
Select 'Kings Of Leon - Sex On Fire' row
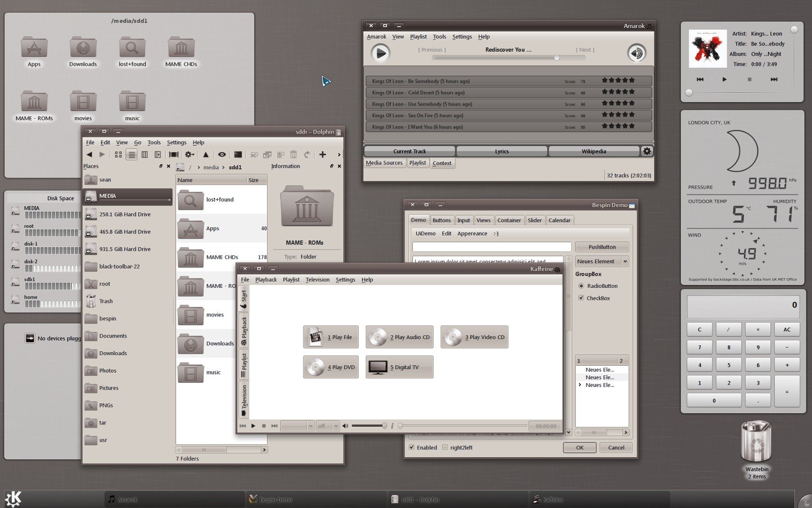pyautogui.click(x=508, y=116)
